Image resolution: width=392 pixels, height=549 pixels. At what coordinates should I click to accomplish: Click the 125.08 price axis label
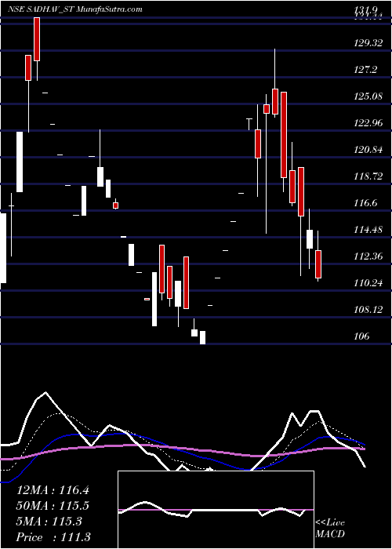tap(368, 96)
